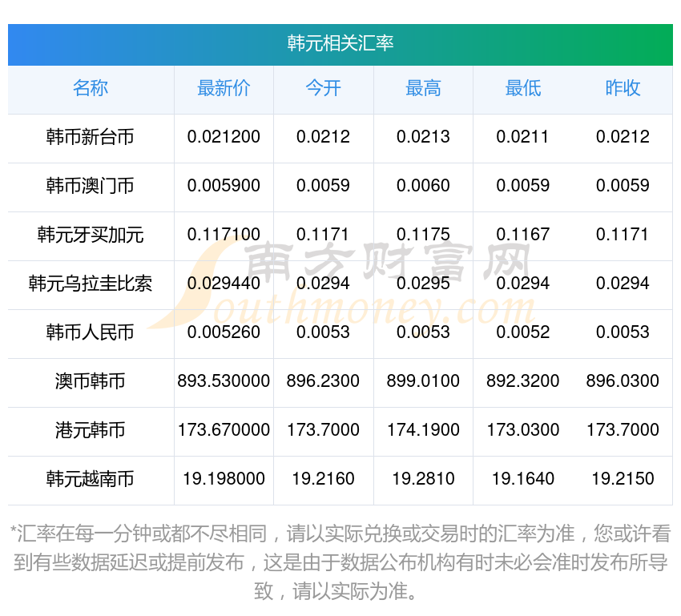Viewport: 681px width, 616px height.
Task: Click the 19.2810 high value
Action: (423, 479)
